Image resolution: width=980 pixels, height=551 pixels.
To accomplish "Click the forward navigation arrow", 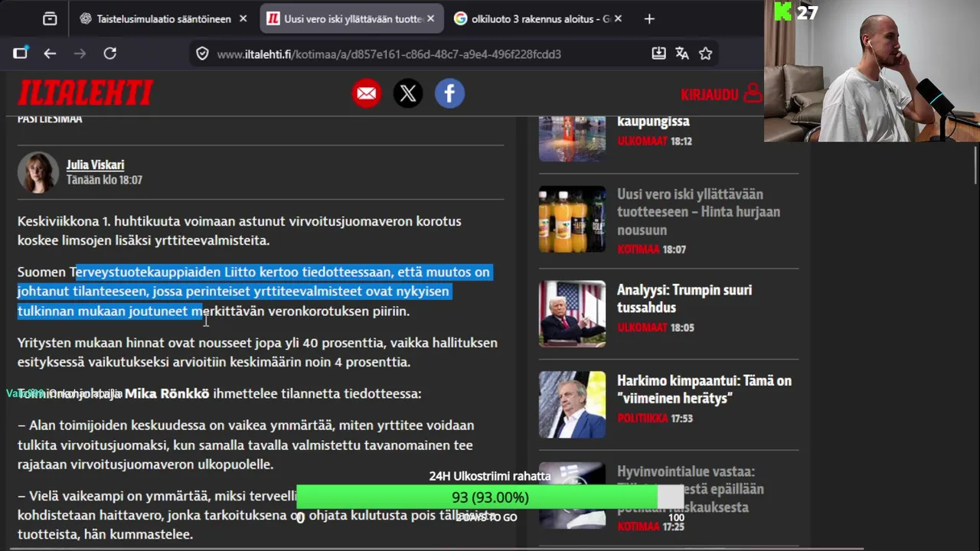I will (80, 54).
